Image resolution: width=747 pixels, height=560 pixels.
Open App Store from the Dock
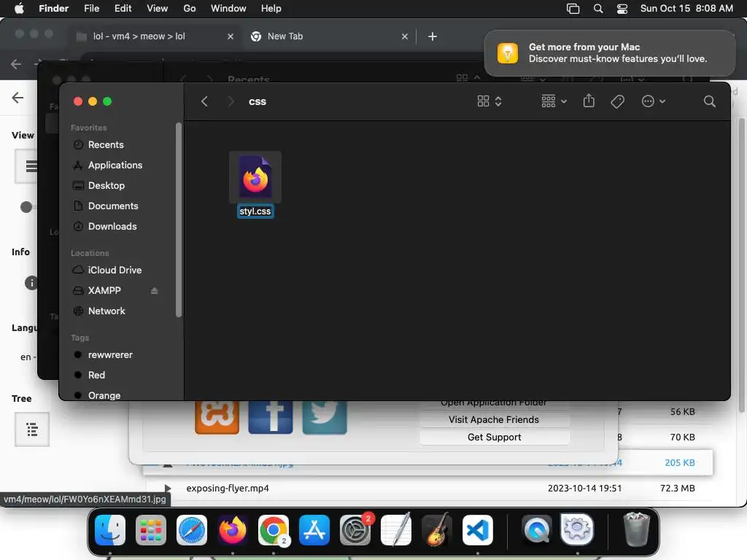click(314, 530)
